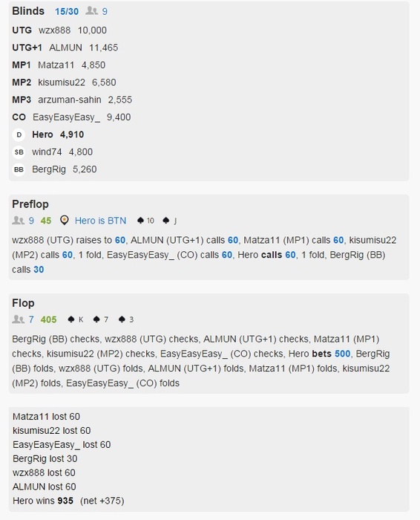Click the SB small blind badge
The width and height of the screenshot is (420, 520).
click(x=19, y=152)
